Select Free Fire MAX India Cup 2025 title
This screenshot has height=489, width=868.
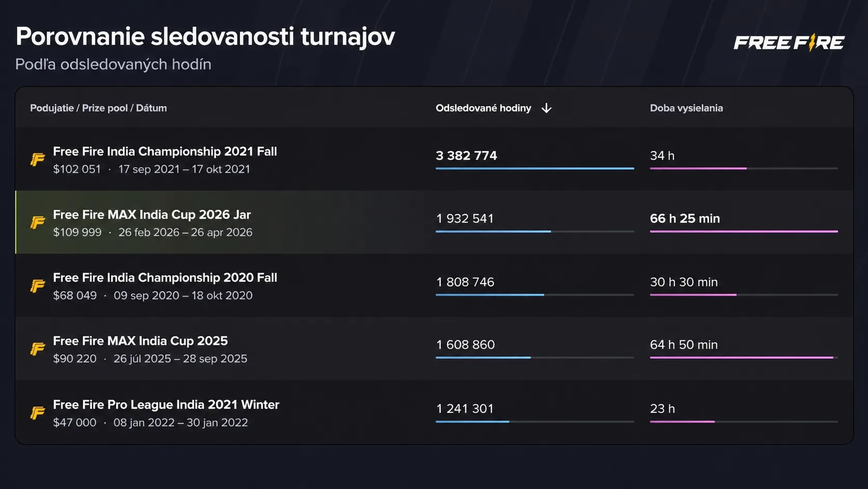coord(140,341)
